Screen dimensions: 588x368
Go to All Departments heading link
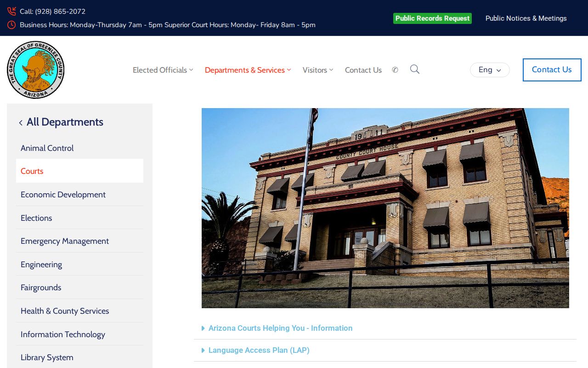coord(65,122)
